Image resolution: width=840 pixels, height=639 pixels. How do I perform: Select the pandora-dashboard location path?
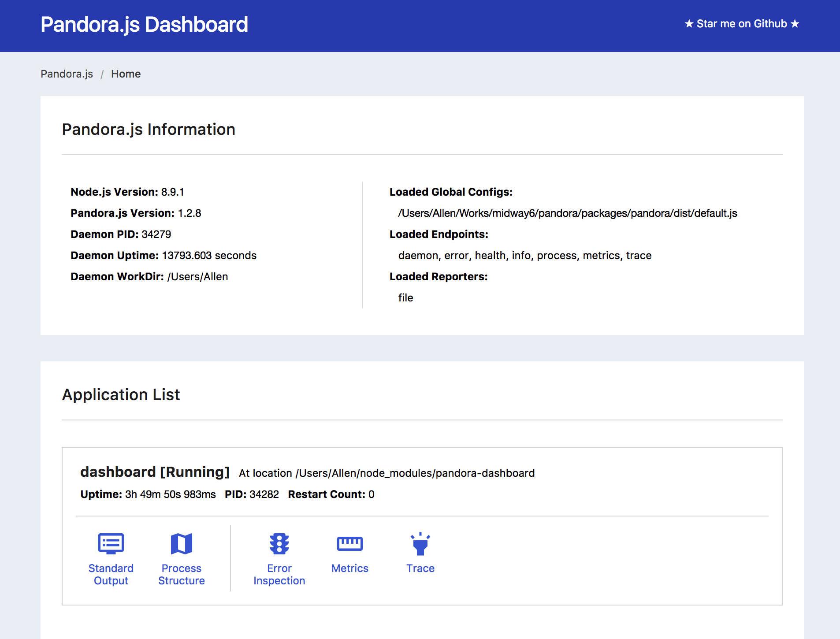point(415,473)
